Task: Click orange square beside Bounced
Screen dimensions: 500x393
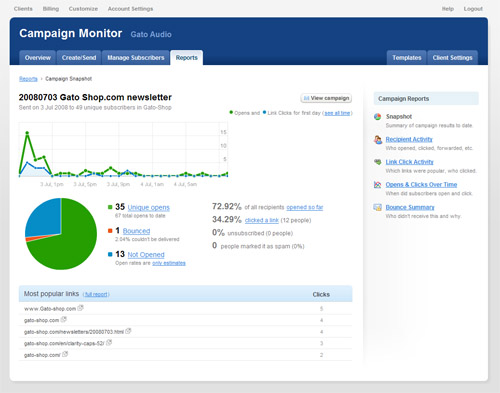Action: [110, 231]
